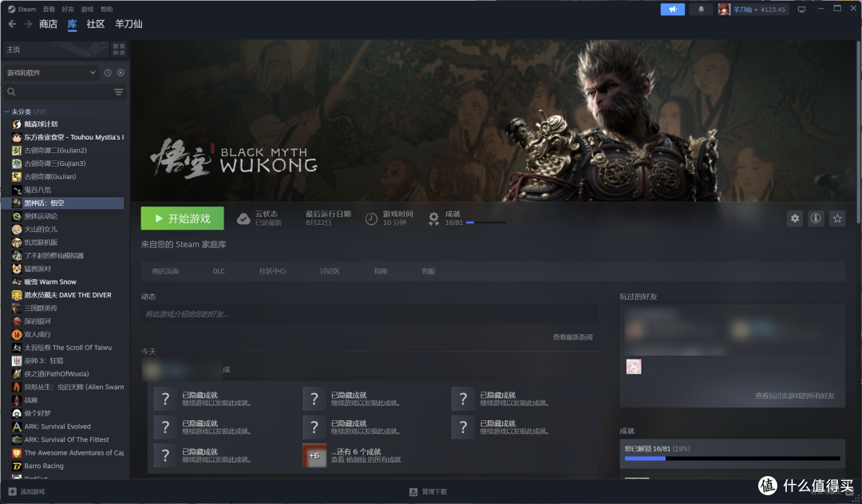Click the achievement progress bar beside 16/81
The image size is (862, 504).
click(x=486, y=222)
